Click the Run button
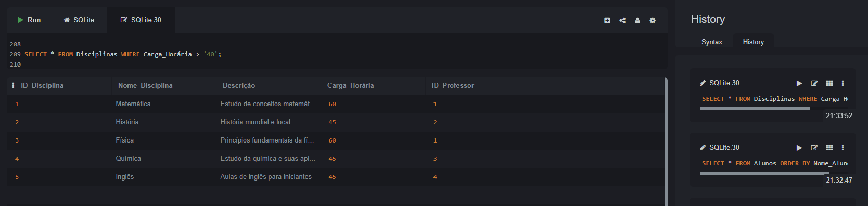 [x=29, y=20]
